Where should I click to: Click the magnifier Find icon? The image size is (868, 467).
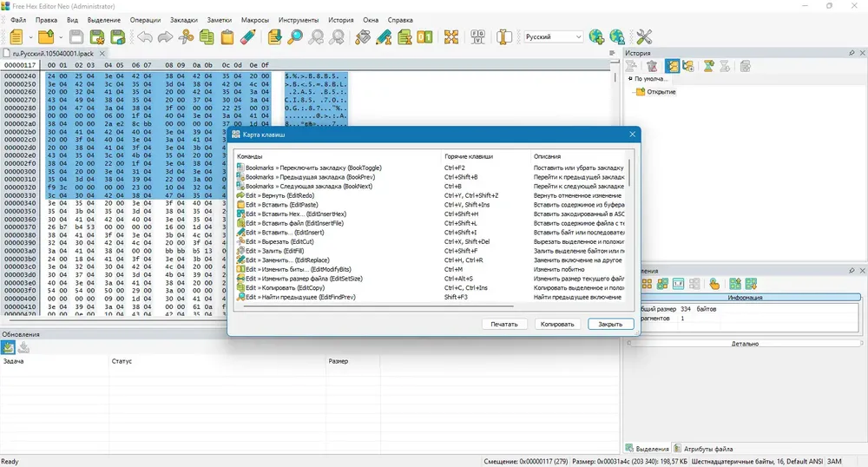click(295, 37)
